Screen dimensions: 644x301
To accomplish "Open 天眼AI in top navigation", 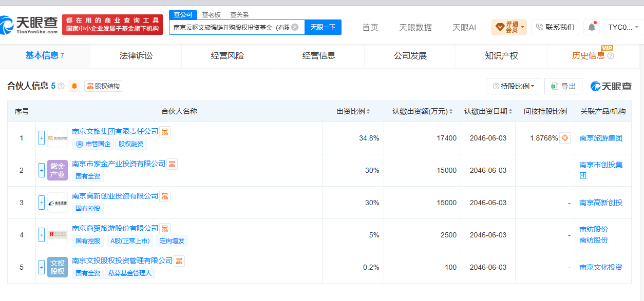I will tap(464, 27).
